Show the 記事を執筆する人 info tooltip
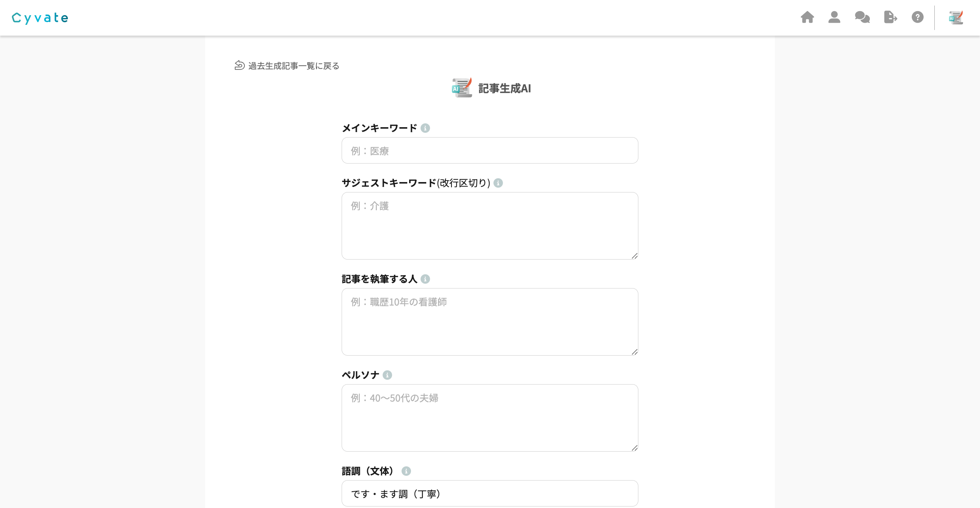This screenshot has height=508, width=980. [426, 279]
